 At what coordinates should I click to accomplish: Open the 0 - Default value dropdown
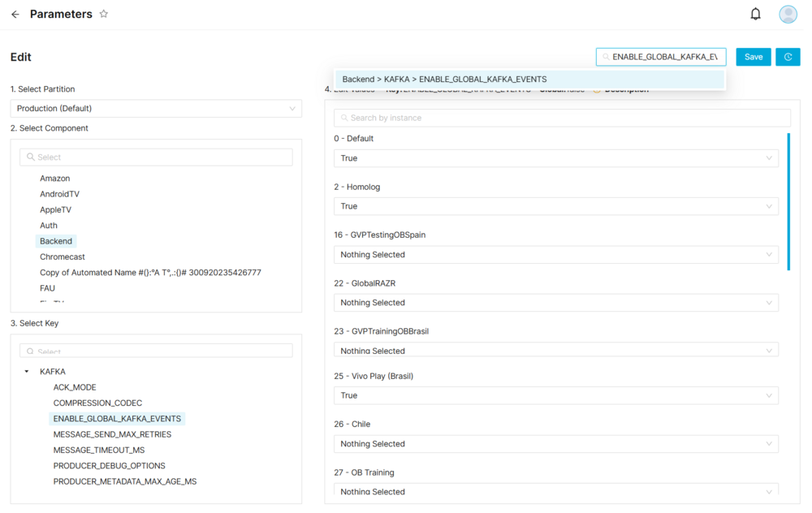pyautogui.click(x=555, y=158)
